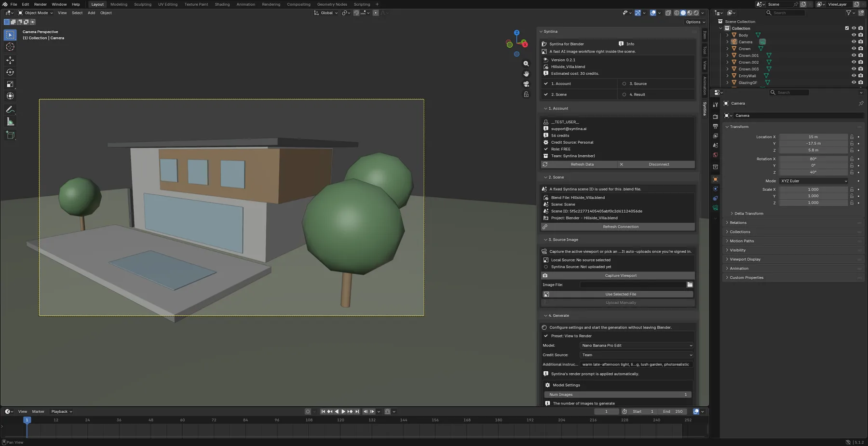The height and width of the screenshot is (446, 868).
Task: Choose the Measure tool
Action: click(10, 122)
